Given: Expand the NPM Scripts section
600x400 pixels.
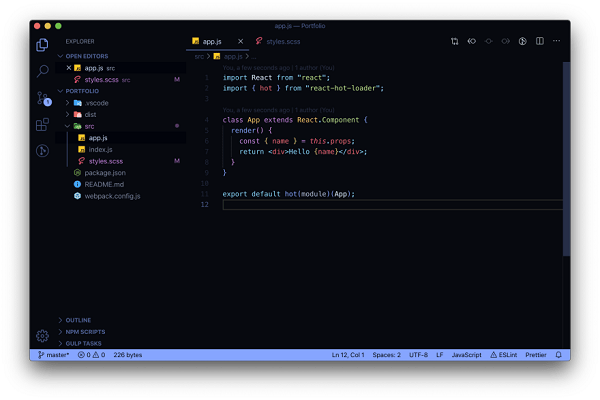Looking at the screenshot, I should pos(85,331).
